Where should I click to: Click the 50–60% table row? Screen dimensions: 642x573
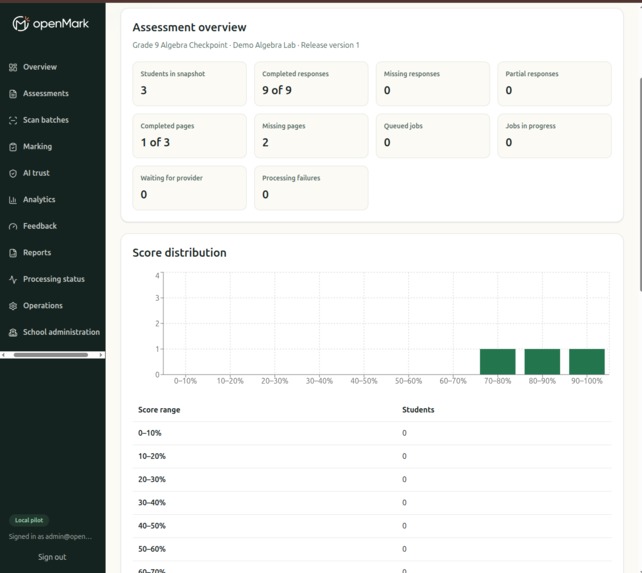(x=372, y=549)
